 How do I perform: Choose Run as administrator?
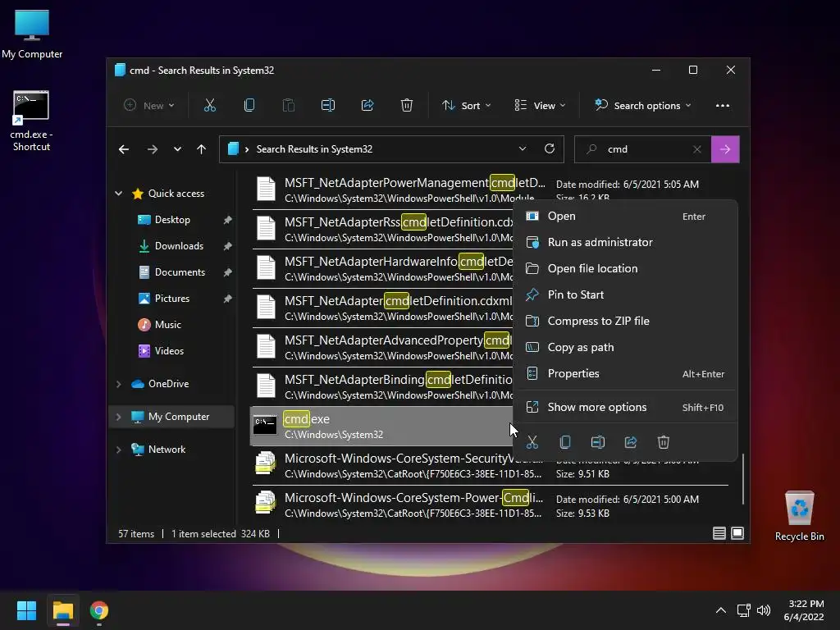(624, 243)
